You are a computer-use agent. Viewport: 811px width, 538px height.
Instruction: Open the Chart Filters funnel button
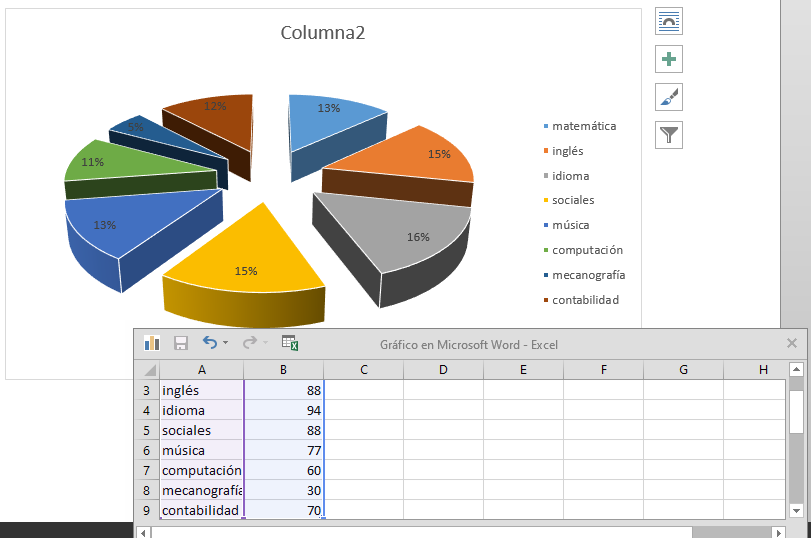(669, 135)
